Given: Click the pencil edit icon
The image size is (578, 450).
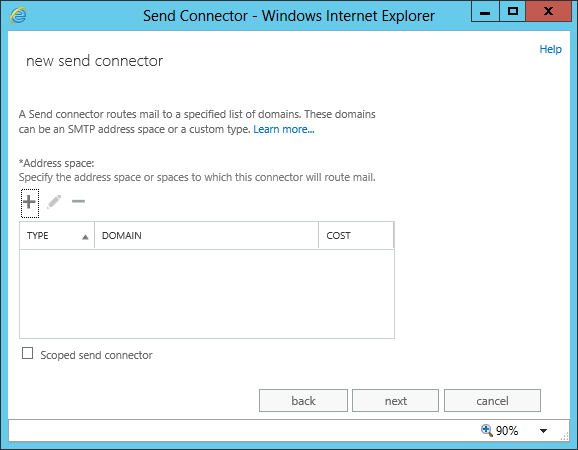Looking at the screenshot, I should pos(54,202).
